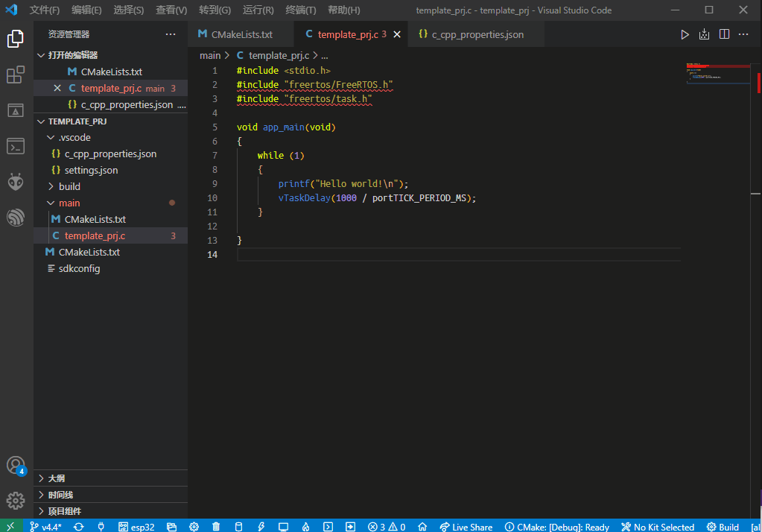The image size is (762, 532).
Task: Click the minimap code overview
Action: 718,73
